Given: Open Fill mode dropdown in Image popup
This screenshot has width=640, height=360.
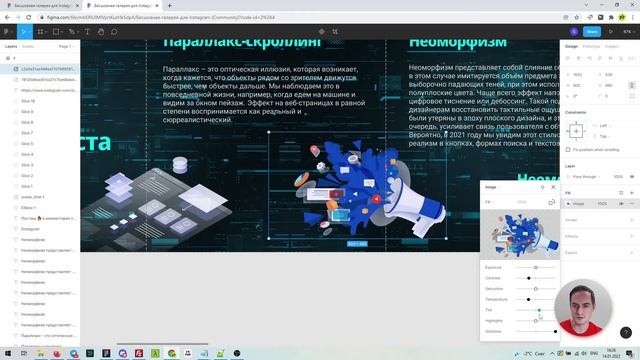Looking at the screenshot, I should pos(489,202).
